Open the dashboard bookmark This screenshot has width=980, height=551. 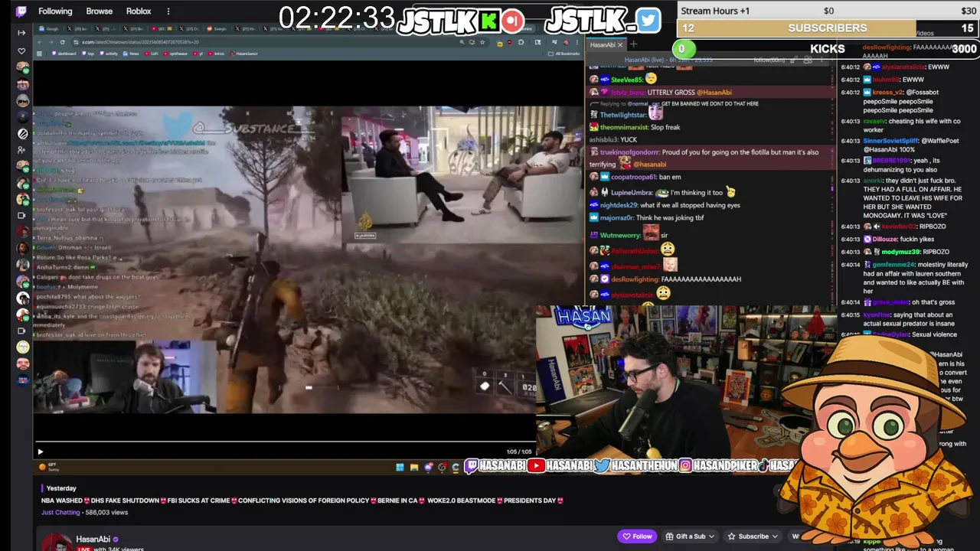(64, 54)
